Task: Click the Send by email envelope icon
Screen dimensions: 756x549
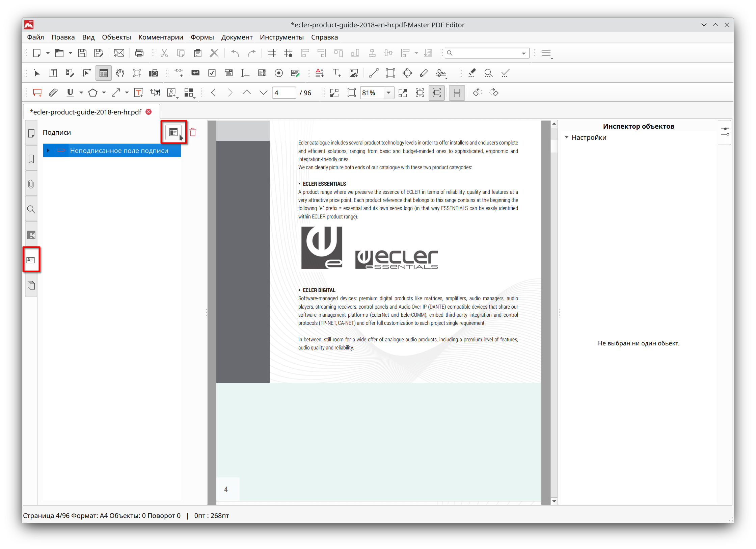Action: pyautogui.click(x=119, y=53)
